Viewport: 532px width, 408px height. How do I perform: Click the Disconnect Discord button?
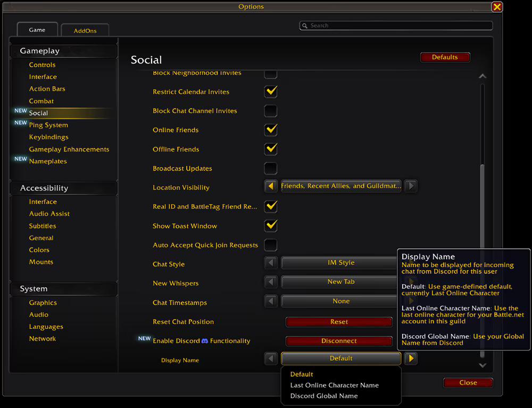pos(339,341)
